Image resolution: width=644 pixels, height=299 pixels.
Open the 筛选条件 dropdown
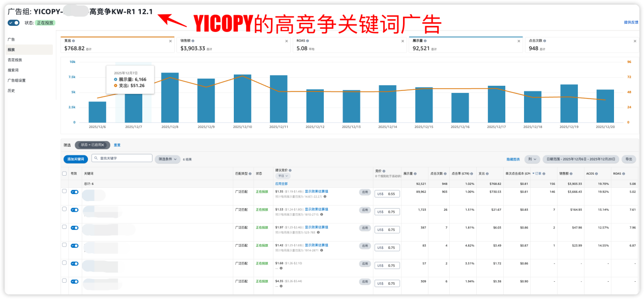pos(168,159)
